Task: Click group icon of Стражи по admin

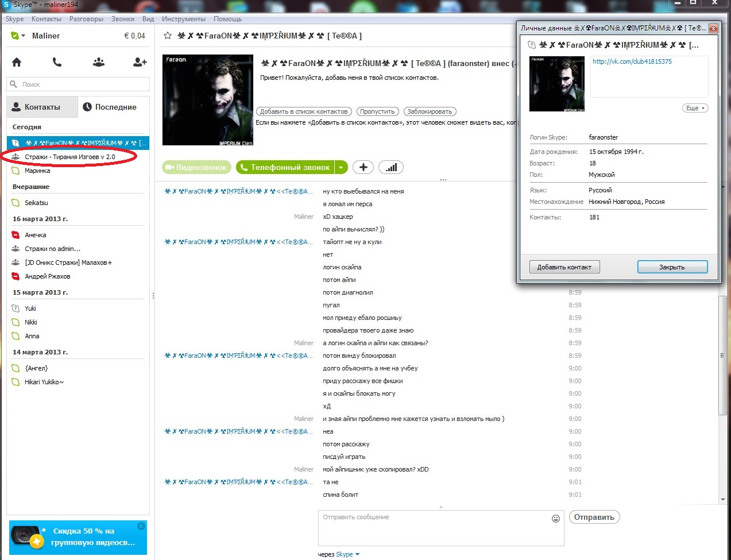Action: (16, 249)
